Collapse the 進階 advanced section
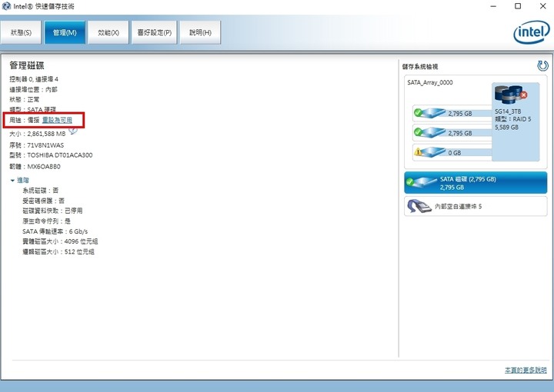554x392 pixels. [x=20, y=181]
